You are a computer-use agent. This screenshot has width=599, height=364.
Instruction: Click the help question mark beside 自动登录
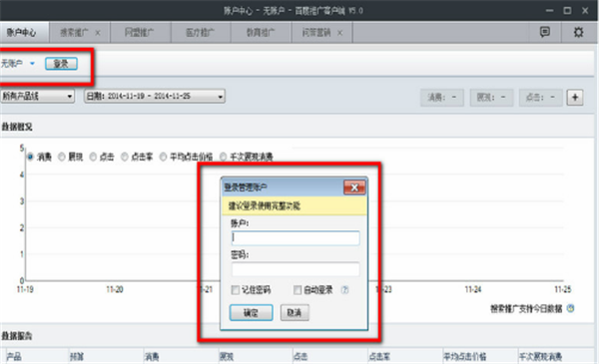pos(344,290)
